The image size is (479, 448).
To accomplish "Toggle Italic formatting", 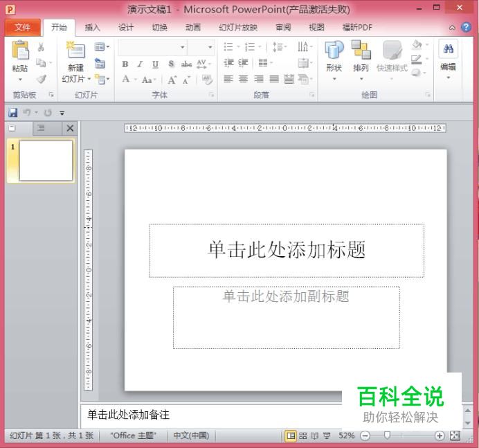I will click(140, 64).
